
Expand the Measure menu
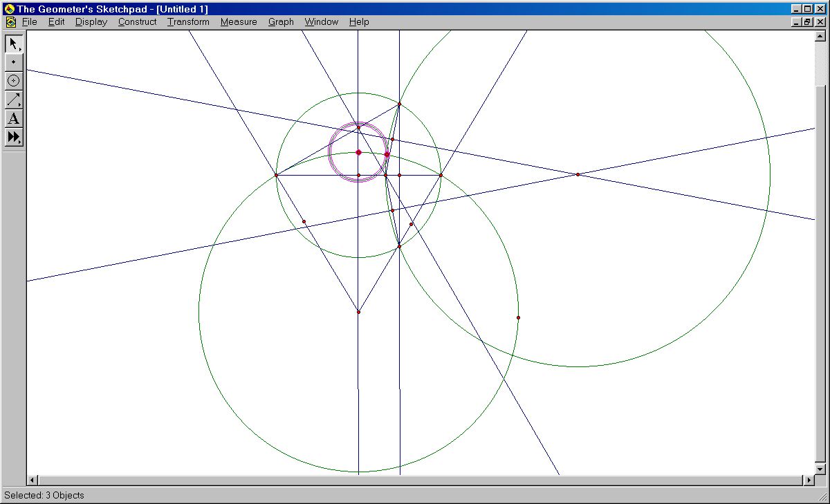coord(239,22)
